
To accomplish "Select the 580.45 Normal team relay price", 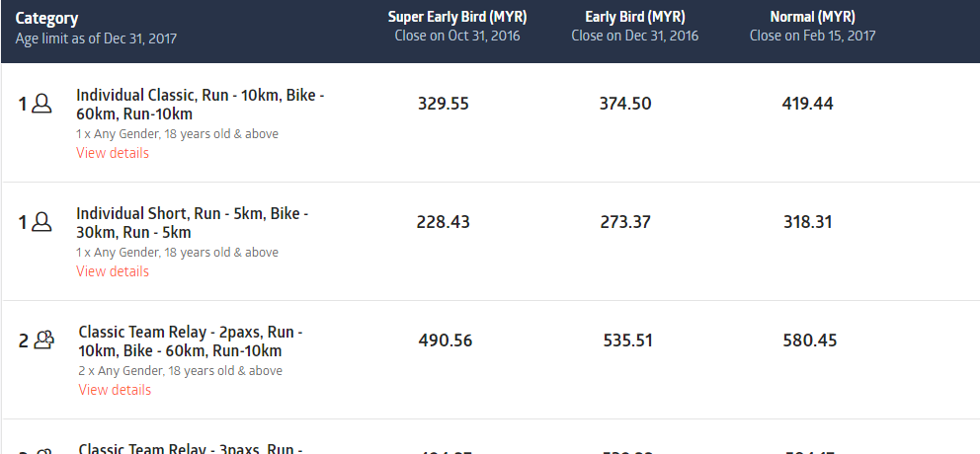I will coord(810,340).
